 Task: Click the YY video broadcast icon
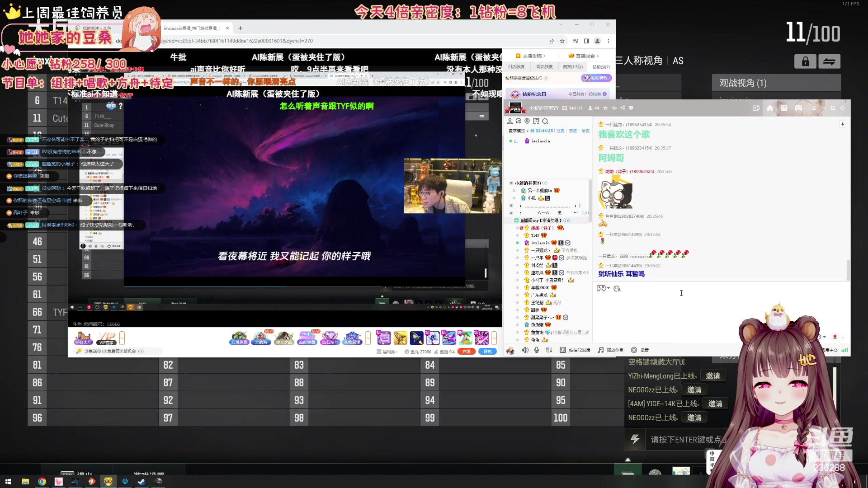click(x=756, y=108)
